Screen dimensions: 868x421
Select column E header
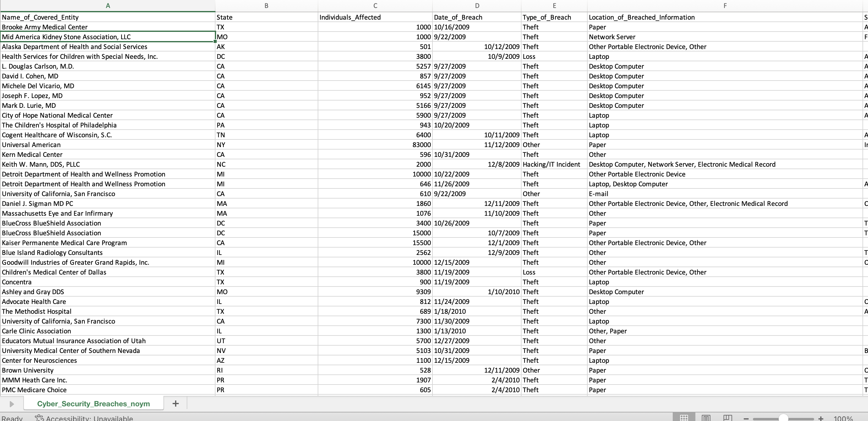point(554,6)
